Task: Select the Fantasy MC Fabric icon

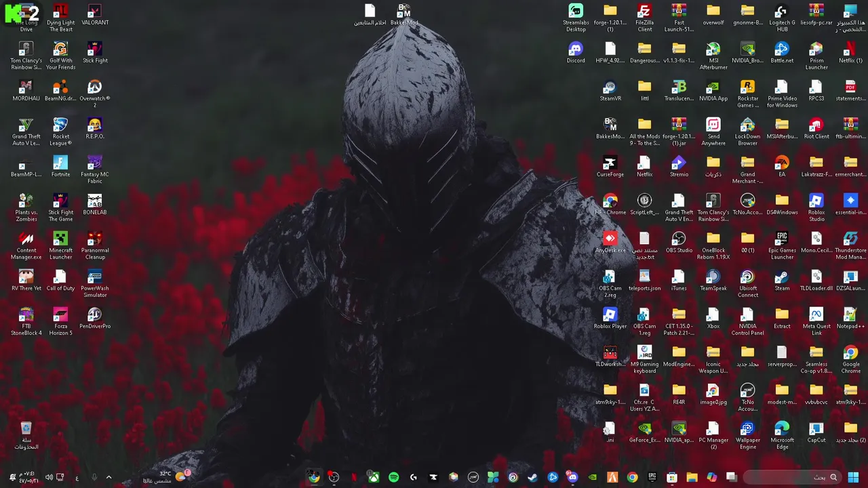Action: pyautogui.click(x=95, y=170)
